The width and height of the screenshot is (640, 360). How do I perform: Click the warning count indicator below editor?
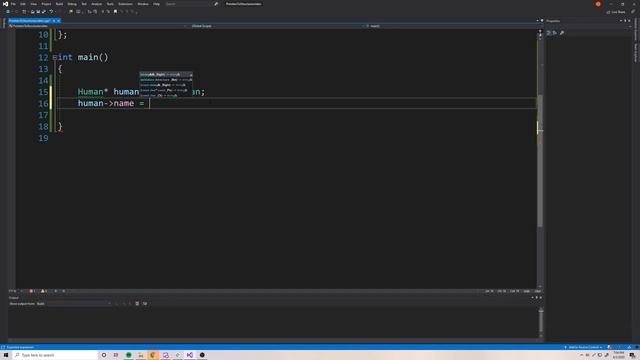point(44,291)
